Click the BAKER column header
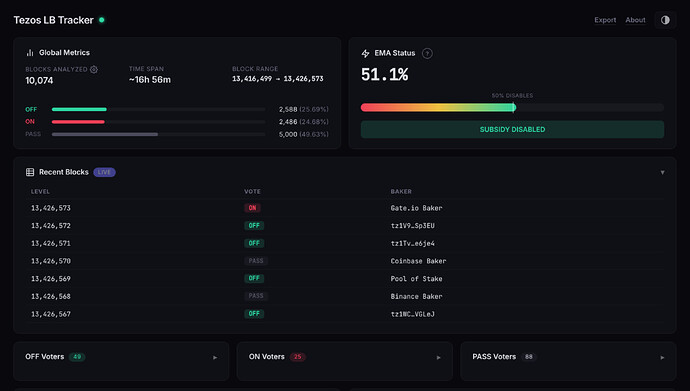690x391 pixels. [401, 191]
